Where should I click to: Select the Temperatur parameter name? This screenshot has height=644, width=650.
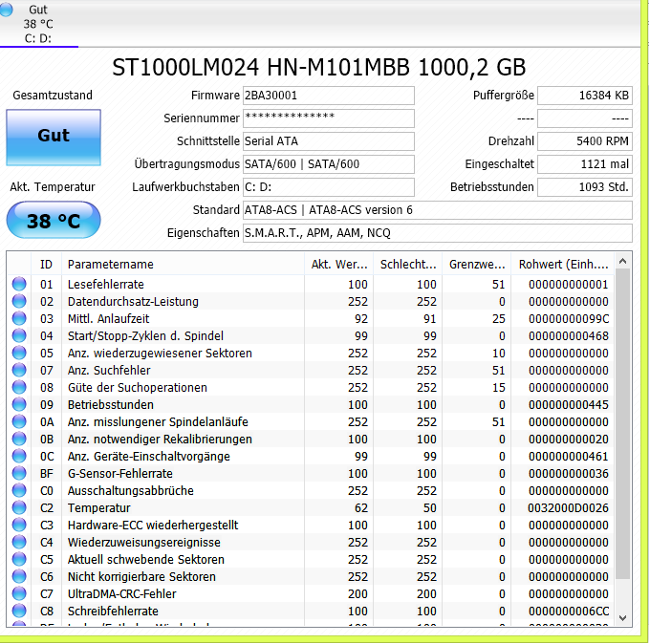click(99, 508)
